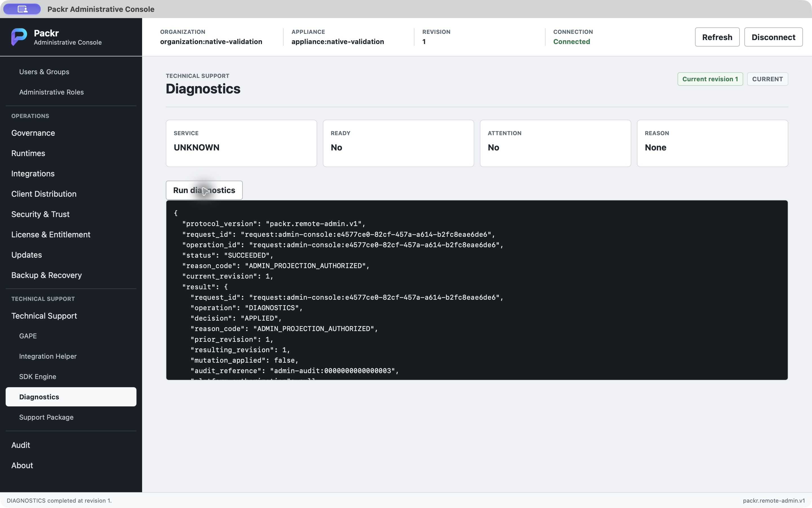Click the "prior_revision": 1 line
Screen dimensions: 812x508
[x=232, y=339]
